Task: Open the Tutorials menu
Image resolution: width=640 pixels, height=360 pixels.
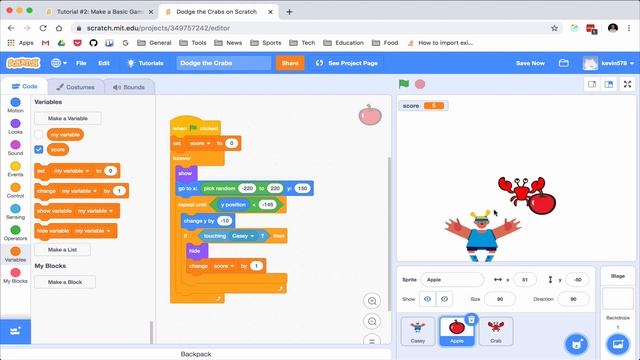Action: (146, 63)
